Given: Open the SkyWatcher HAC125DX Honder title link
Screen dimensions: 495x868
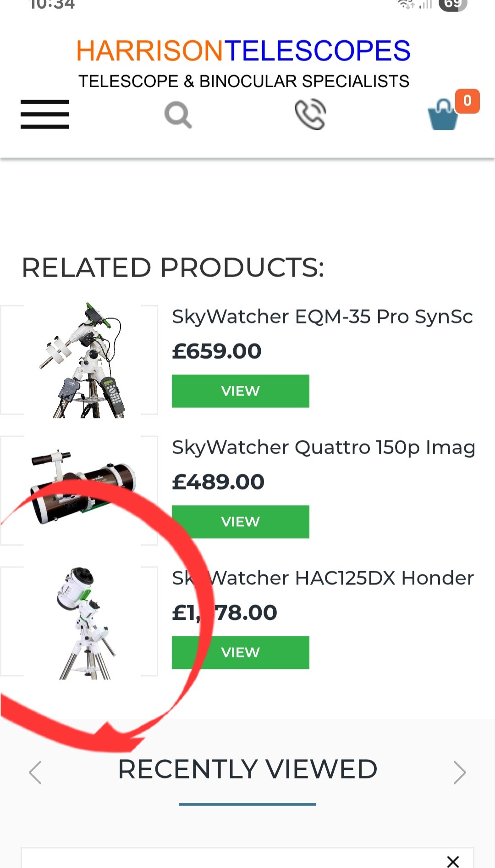Looking at the screenshot, I should pos(323,578).
